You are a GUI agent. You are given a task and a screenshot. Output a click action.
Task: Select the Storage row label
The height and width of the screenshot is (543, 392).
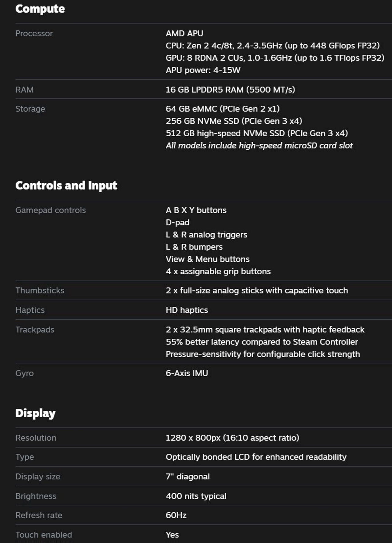point(30,109)
